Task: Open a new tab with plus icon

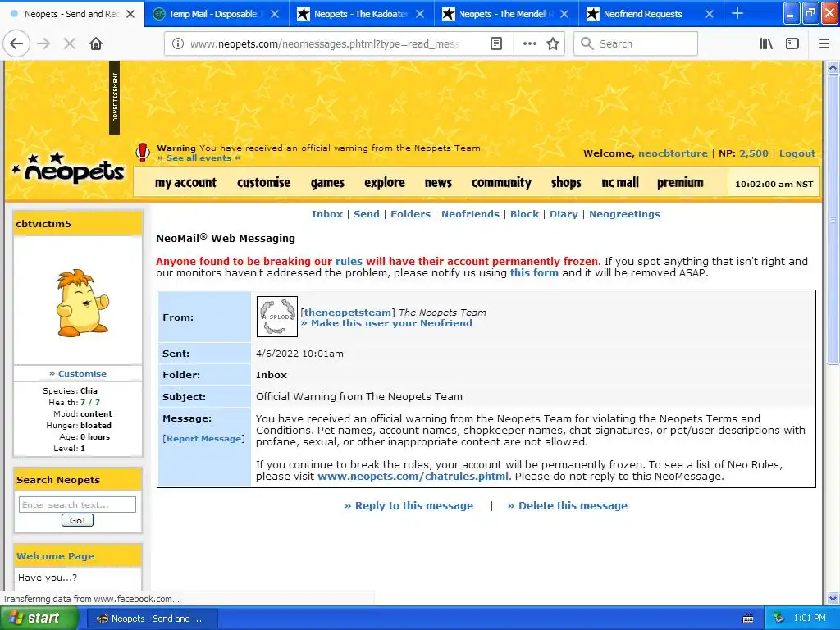Action: tap(737, 14)
